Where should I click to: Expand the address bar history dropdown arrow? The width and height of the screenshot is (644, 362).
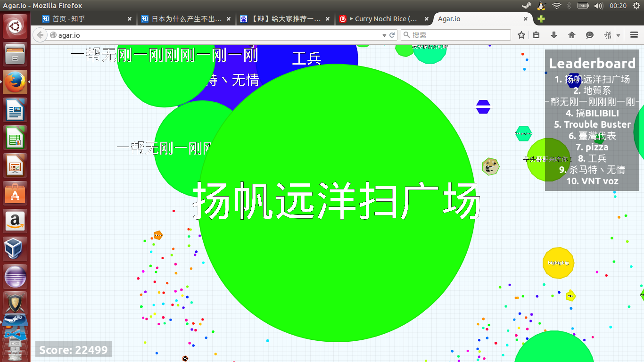pos(384,35)
